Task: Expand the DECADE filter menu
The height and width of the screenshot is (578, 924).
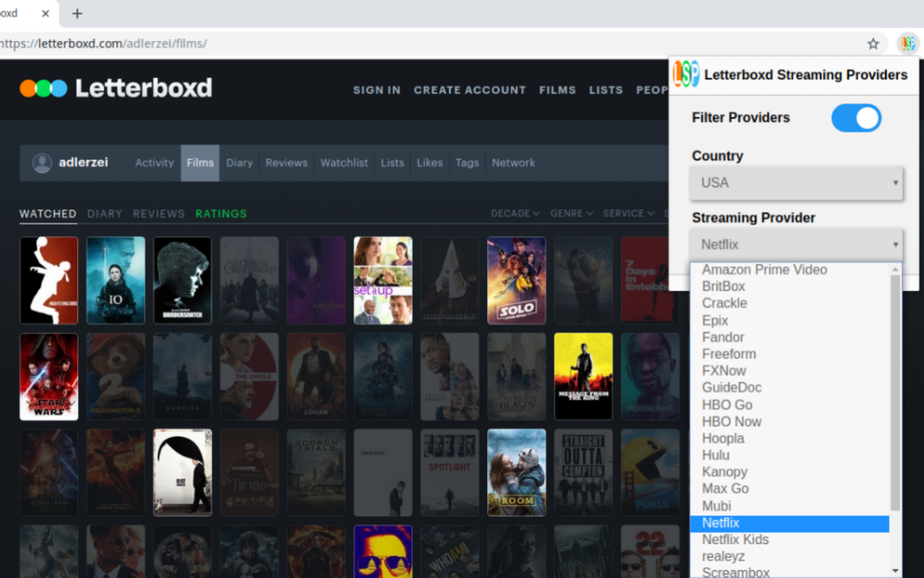Action: click(515, 214)
